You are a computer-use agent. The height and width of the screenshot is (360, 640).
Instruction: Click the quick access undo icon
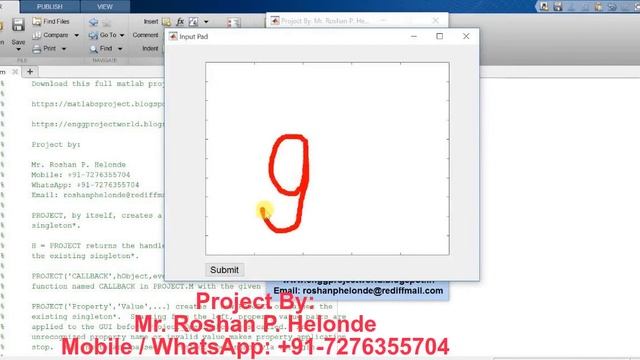[x=612, y=7]
